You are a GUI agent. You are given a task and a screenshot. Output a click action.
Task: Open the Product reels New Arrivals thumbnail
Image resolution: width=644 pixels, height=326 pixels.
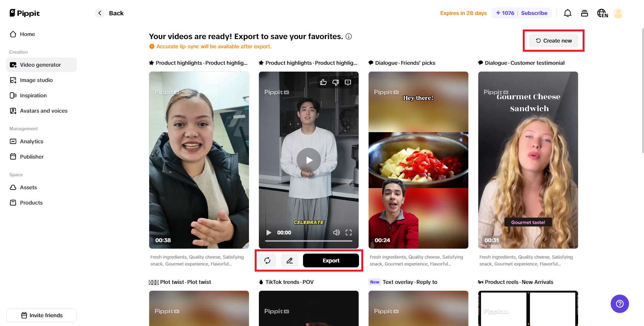point(528,308)
